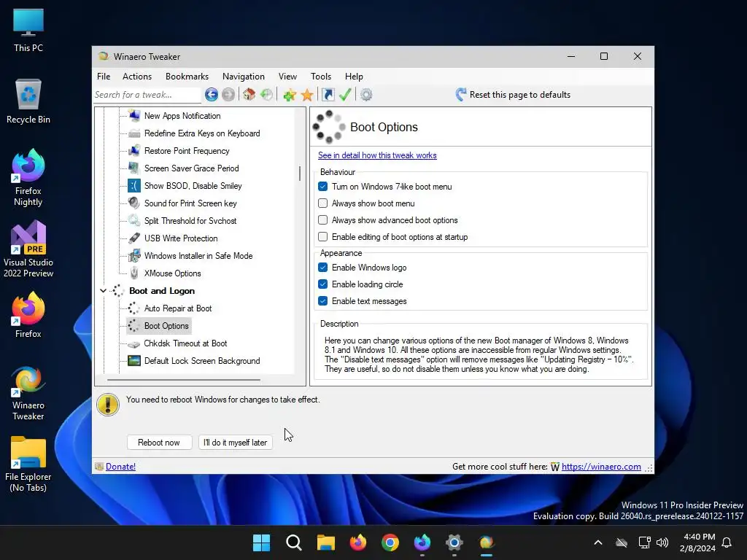The image size is (747, 560).
Task: Select Split Threshold for Svchost item
Action: coord(190,221)
